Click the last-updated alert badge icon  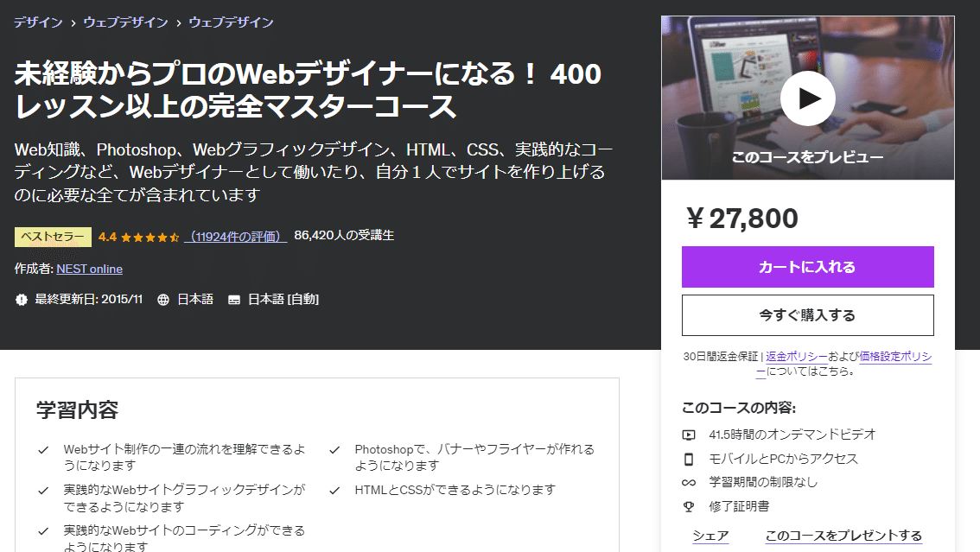(22, 300)
